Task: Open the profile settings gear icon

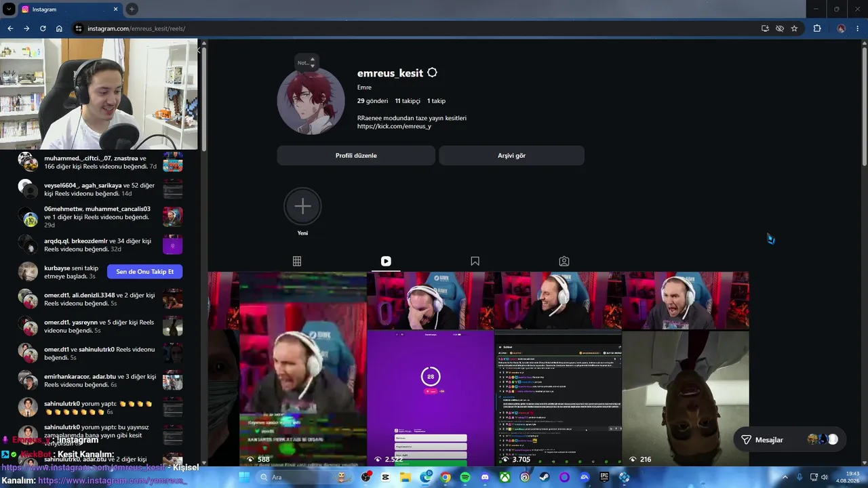Action: [432, 73]
